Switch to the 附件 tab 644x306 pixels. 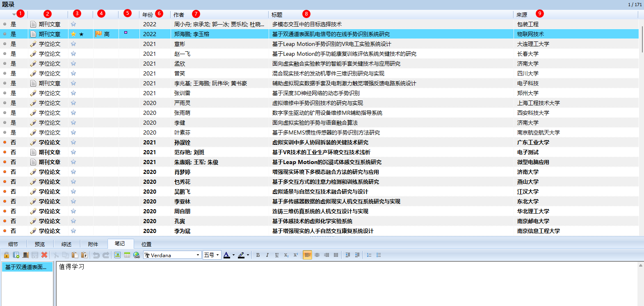coord(93,244)
